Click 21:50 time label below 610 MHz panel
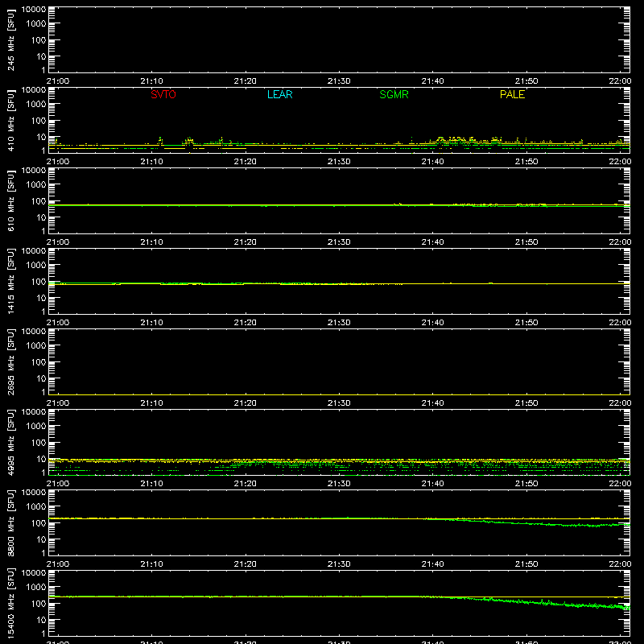Viewport: 644px width, 644px height. coord(526,242)
